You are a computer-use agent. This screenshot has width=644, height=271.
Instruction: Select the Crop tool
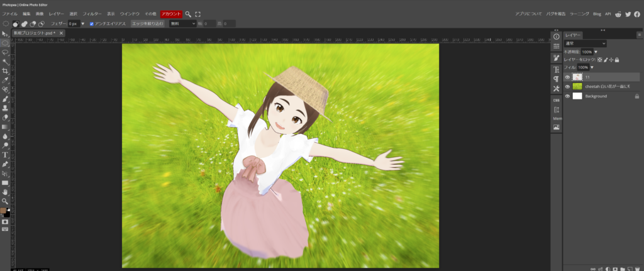pyautogui.click(x=5, y=71)
